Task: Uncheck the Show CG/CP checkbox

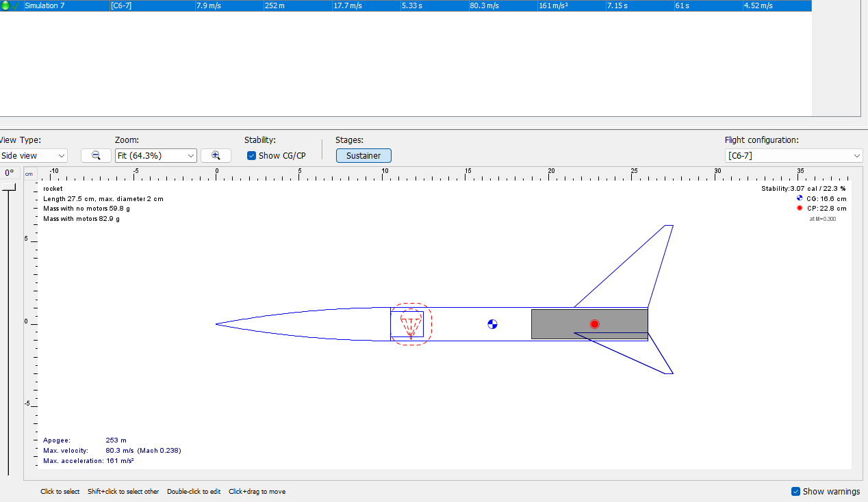Action: [x=252, y=155]
